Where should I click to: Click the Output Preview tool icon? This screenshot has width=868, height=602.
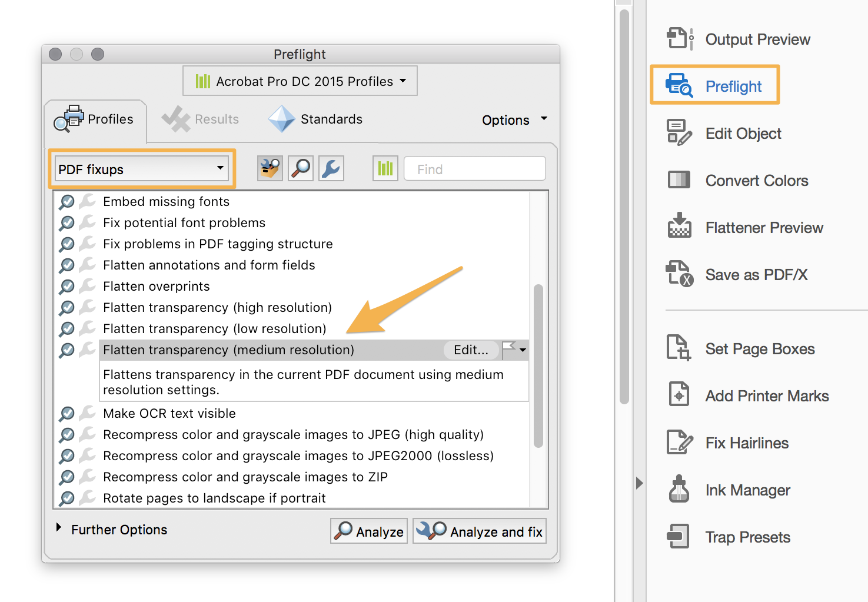[x=680, y=39]
